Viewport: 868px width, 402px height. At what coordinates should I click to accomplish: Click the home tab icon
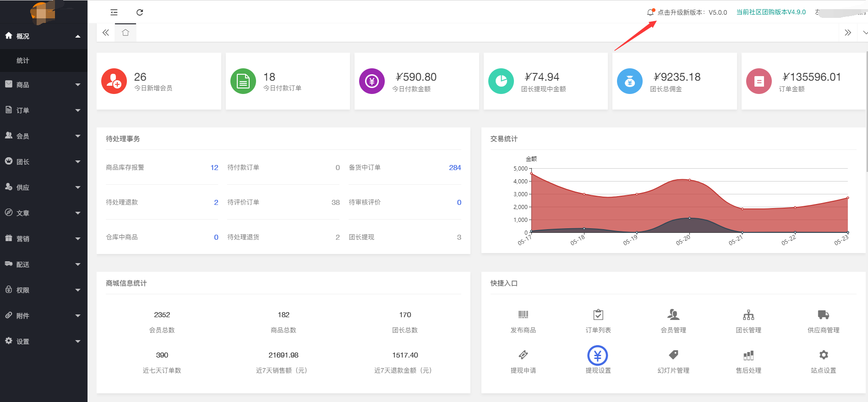(126, 33)
